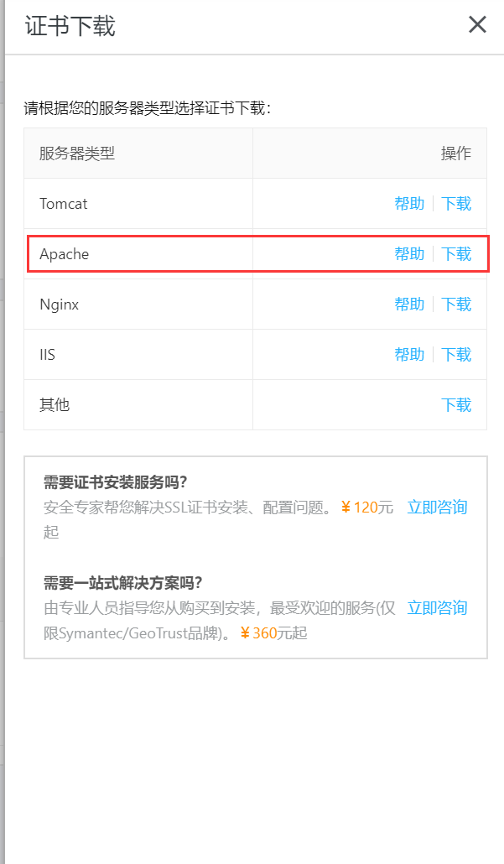Open help (帮助) for Tomcat server type
This screenshot has width=504, height=864.
coord(409,203)
